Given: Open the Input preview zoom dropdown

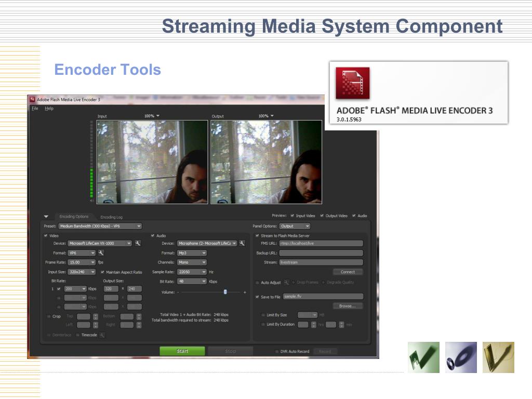Looking at the screenshot, I should pyautogui.click(x=152, y=116).
